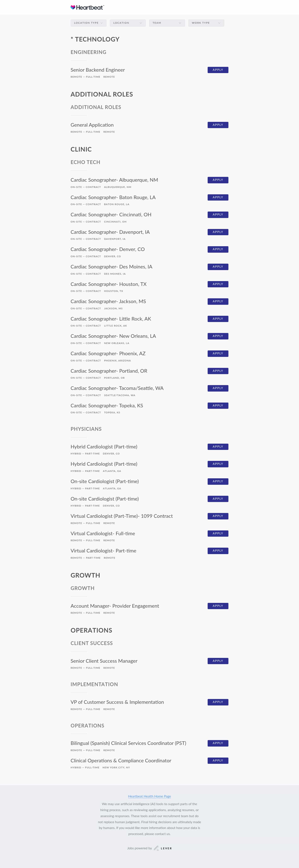299x868 pixels.
Task: Open Account Manager- Provider Engagement listing
Action: pos(115,606)
